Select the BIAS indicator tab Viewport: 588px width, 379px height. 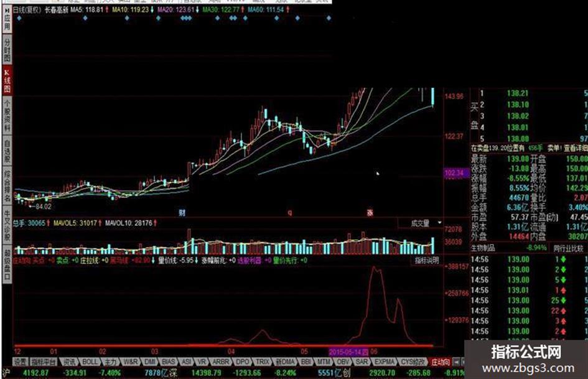pyautogui.click(x=169, y=362)
